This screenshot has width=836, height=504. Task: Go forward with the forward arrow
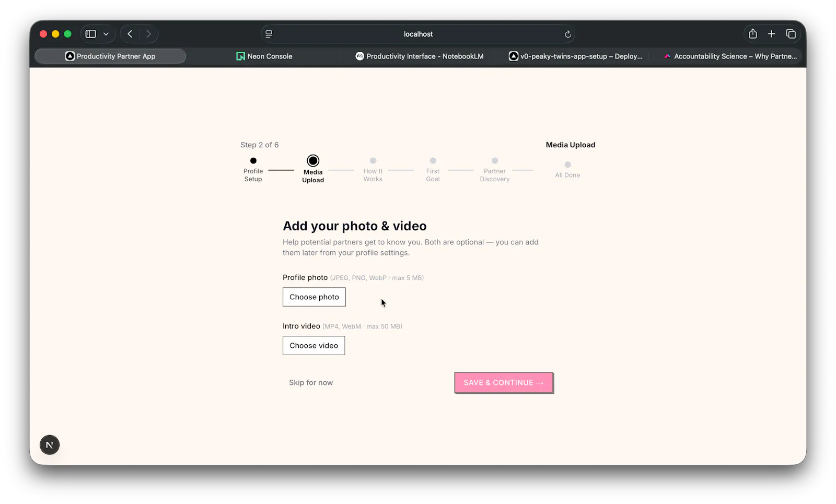click(149, 34)
